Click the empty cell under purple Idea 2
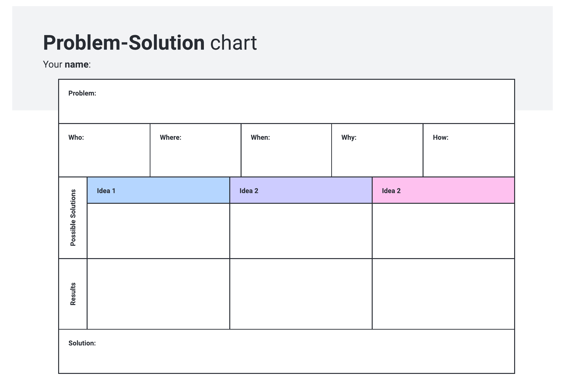 tap(301, 231)
